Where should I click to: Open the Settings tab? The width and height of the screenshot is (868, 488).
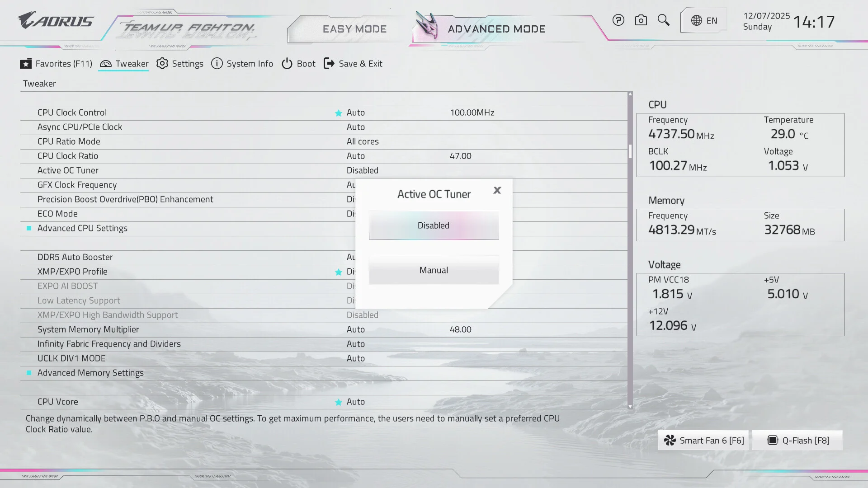pos(180,64)
